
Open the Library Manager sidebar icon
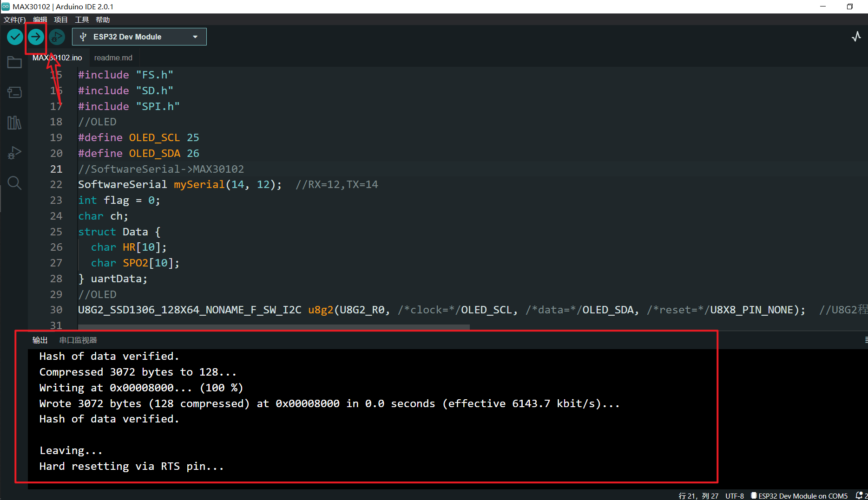[x=14, y=123]
